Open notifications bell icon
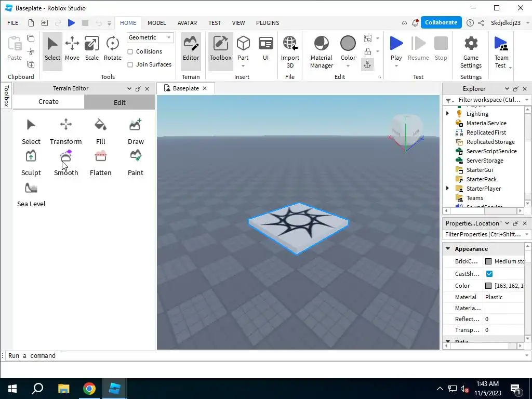 (415, 23)
